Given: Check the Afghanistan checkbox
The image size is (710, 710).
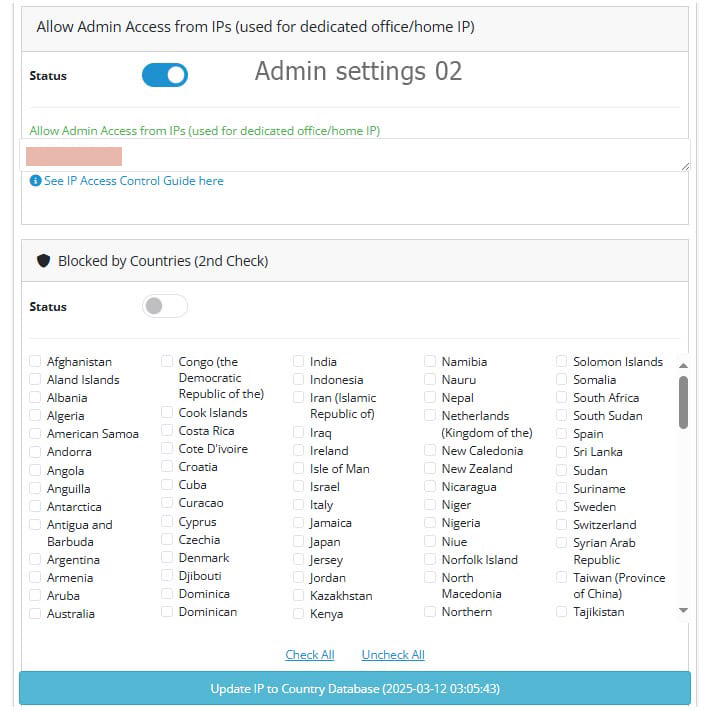Looking at the screenshot, I should pos(35,361).
